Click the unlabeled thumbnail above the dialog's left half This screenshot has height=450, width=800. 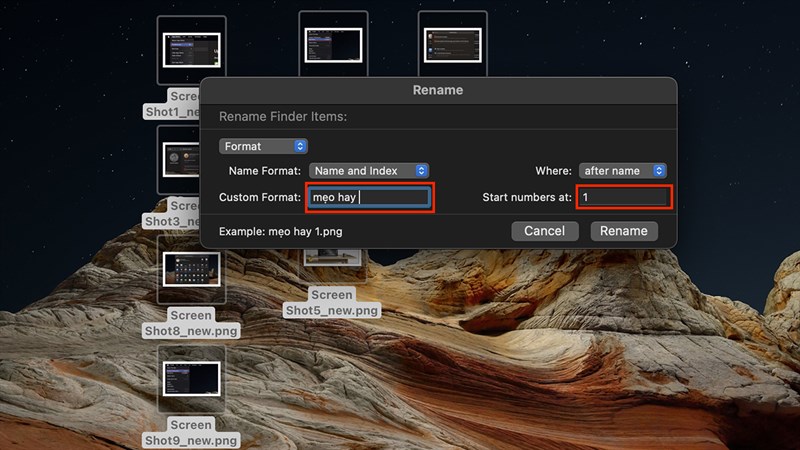click(x=333, y=44)
